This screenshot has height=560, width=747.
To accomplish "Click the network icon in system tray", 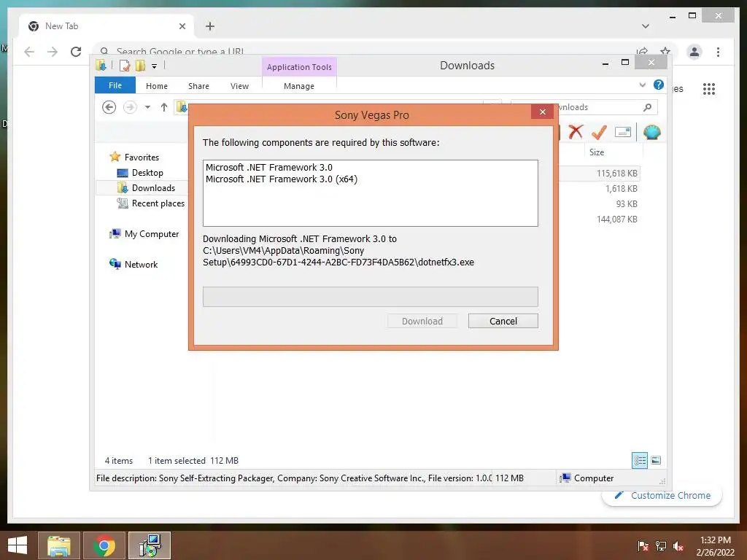I will (661, 545).
